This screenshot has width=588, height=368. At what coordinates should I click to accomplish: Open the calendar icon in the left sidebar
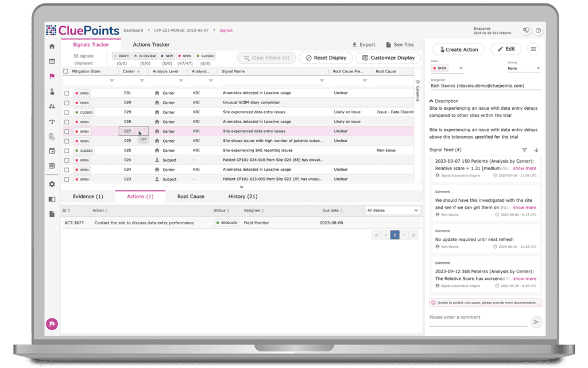[52, 151]
